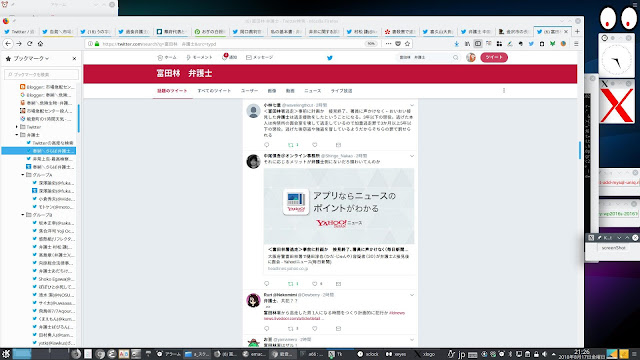Open the モーメント link
Image resolution: width=640 pixels, height=360 pixels.
click(x=199, y=58)
